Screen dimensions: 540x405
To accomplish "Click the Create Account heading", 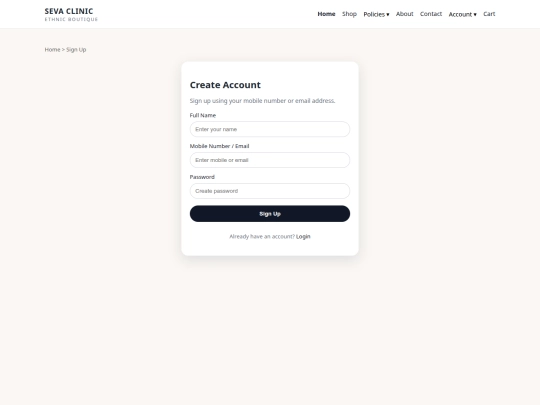I will tap(225, 85).
